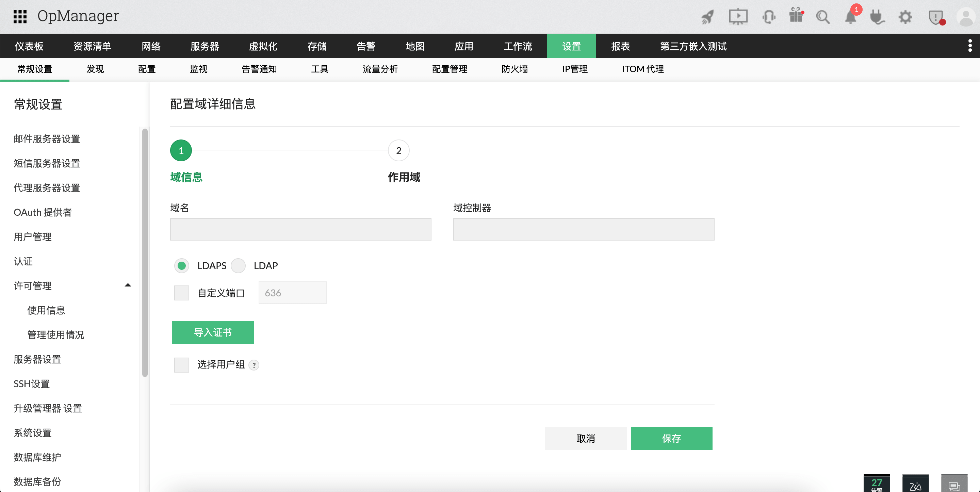
Task: Select the LDAP radio button
Action: point(239,266)
